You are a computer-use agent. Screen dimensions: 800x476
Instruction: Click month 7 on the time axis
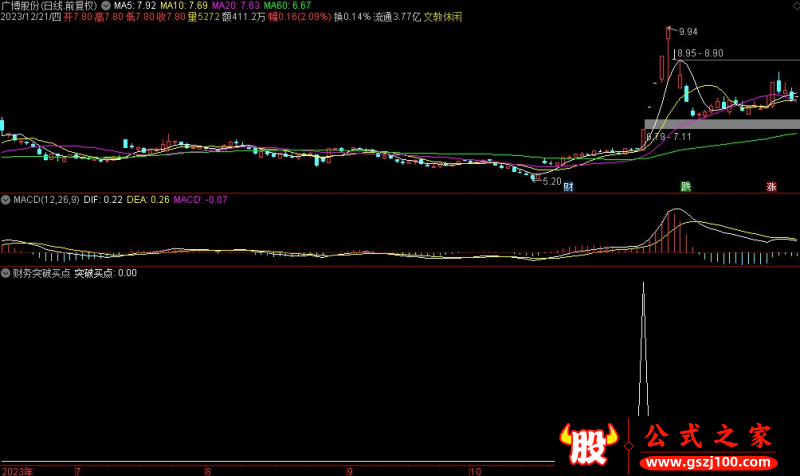point(78,471)
